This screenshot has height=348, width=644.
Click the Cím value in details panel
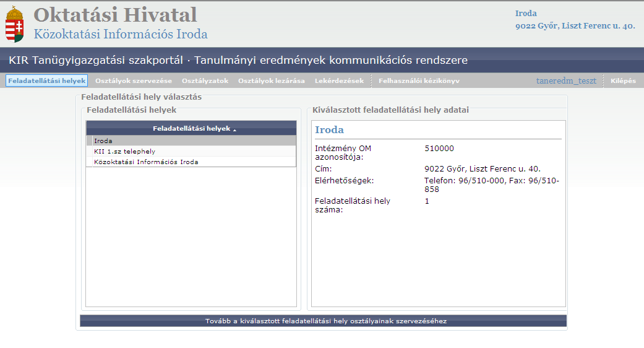click(482, 169)
